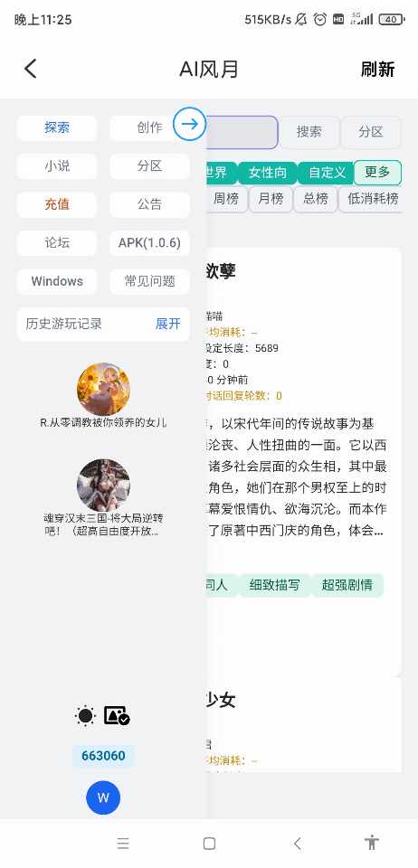Tap the back arrow beside AI风月 title
The width and height of the screenshot is (418, 868).
click(31, 69)
